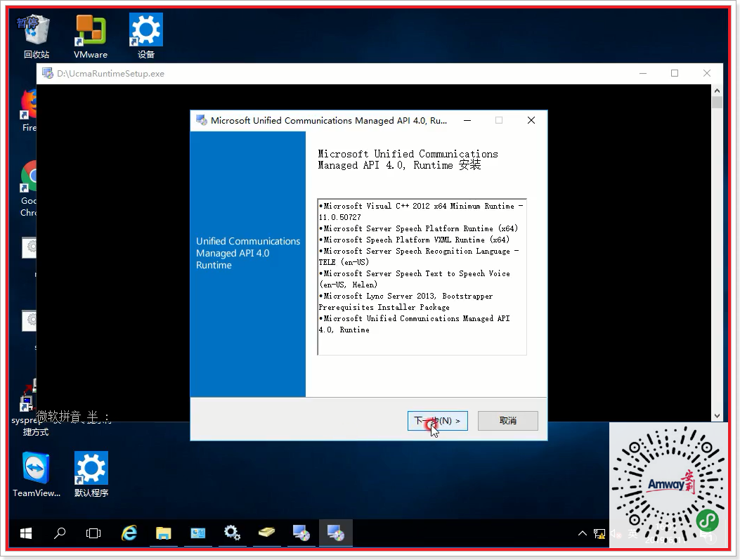The width and height of the screenshot is (740, 560).
Task: Open the Google Chrome desktop shortcut
Action: [x=29, y=189]
